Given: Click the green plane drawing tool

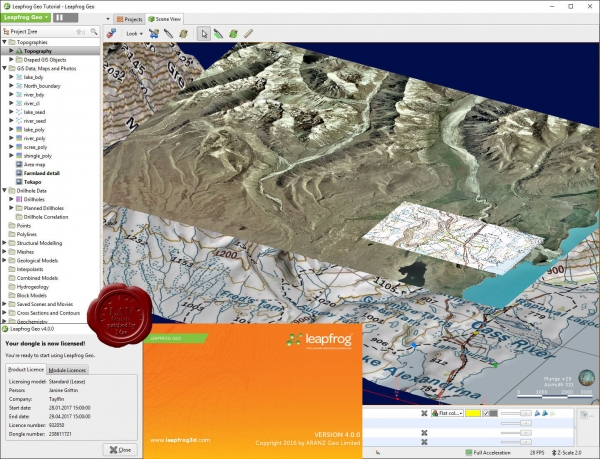Looking at the screenshot, I should click(x=233, y=34).
